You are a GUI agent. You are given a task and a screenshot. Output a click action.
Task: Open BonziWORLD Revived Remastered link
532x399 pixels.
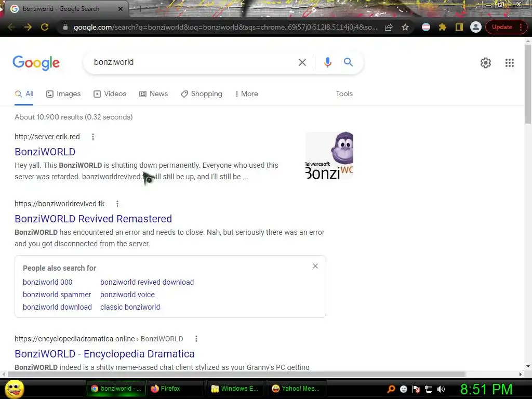[x=94, y=219]
